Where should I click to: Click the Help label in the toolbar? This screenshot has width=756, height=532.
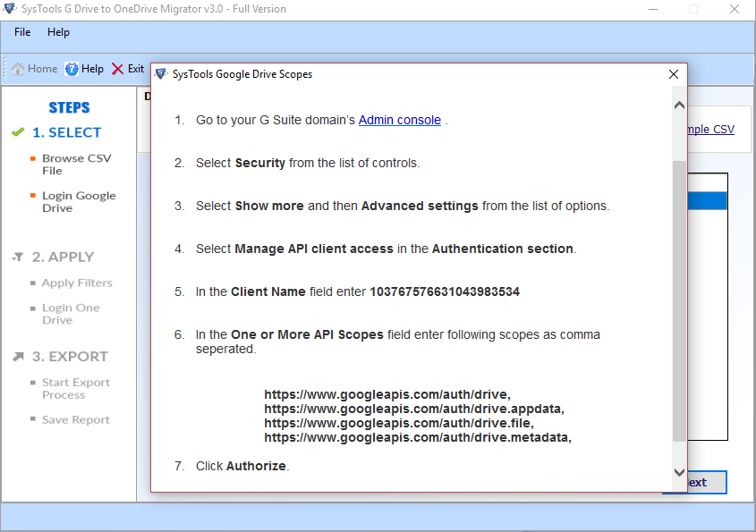92,69
